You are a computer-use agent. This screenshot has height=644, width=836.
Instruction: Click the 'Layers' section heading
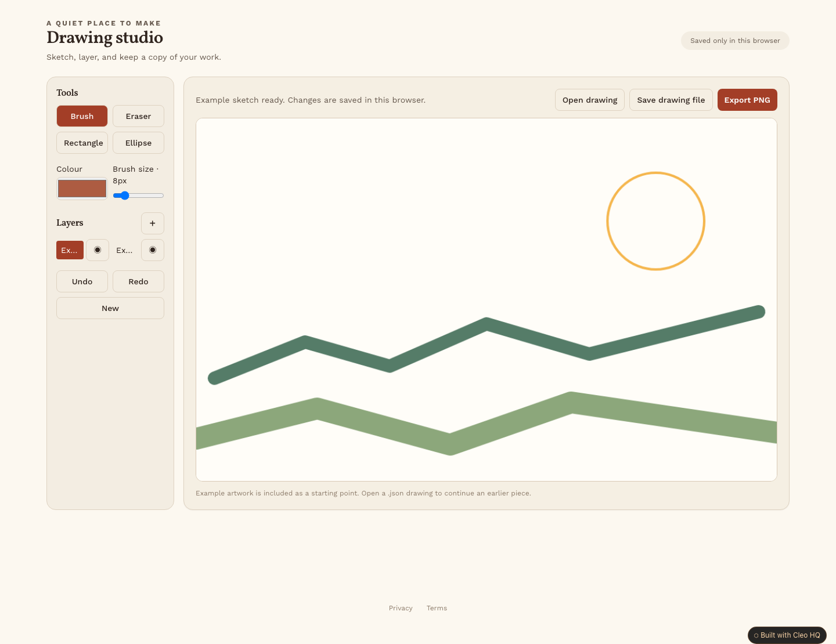(70, 223)
